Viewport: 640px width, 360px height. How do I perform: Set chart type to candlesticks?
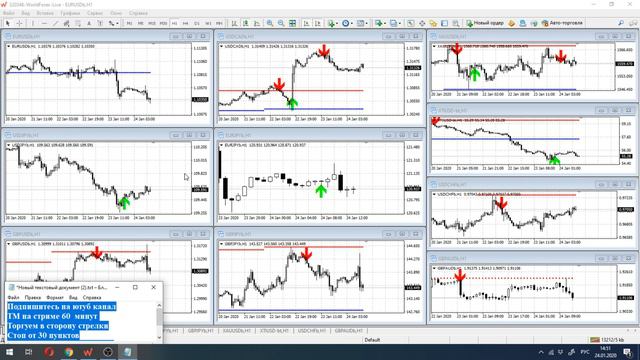[246, 23]
